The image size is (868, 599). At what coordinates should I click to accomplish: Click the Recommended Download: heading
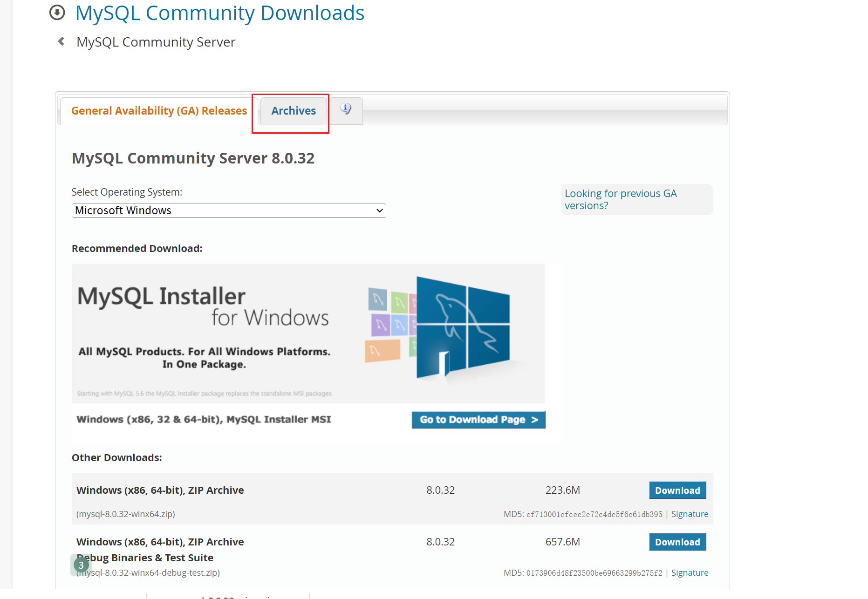[137, 248]
